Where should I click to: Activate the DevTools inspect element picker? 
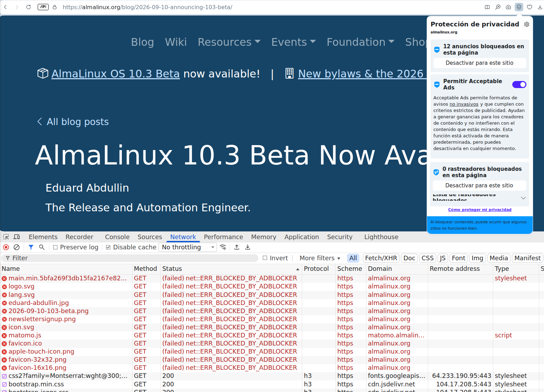click(x=6, y=237)
